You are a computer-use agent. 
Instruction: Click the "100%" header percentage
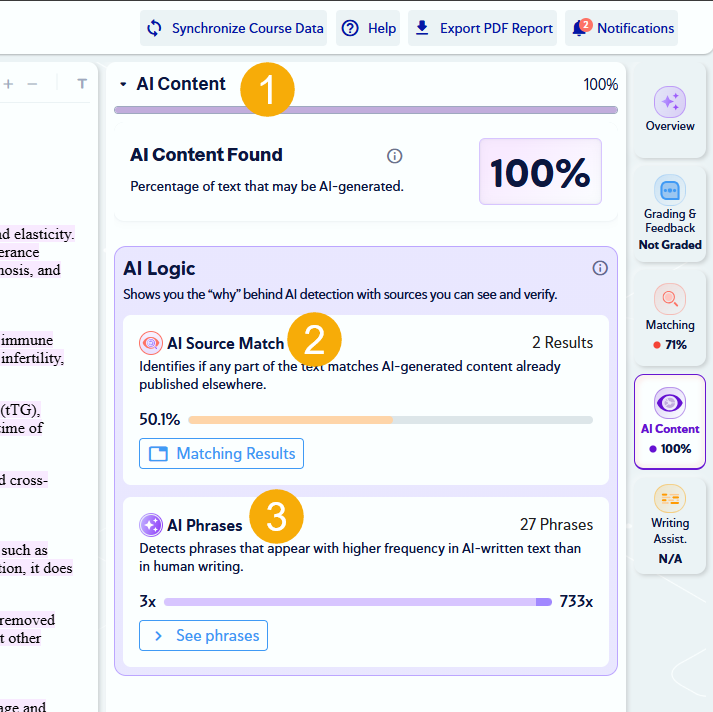click(601, 84)
